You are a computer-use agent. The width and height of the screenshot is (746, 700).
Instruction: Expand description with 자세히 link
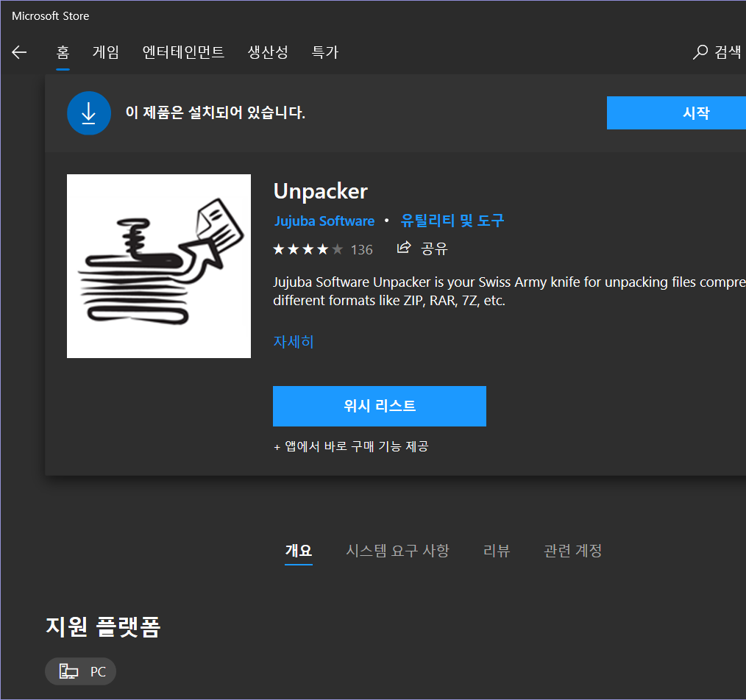(x=294, y=342)
